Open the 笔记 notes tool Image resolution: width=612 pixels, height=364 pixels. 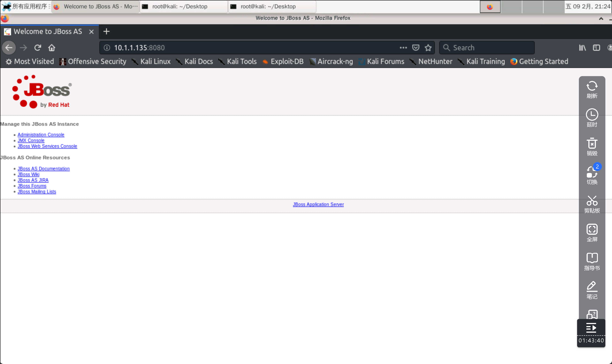(x=592, y=290)
